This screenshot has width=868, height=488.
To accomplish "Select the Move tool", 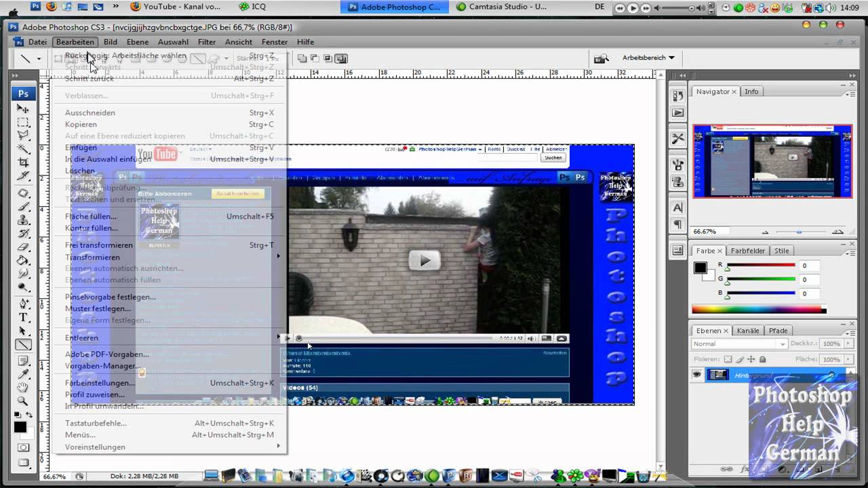I will click(x=23, y=108).
